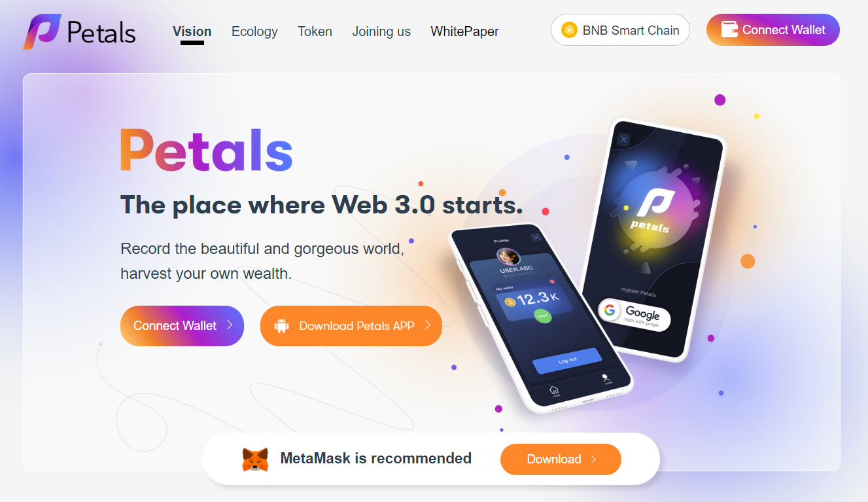Viewport: 868px width, 502px height.
Task: Select the Vision nav tab
Action: [192, 31]
